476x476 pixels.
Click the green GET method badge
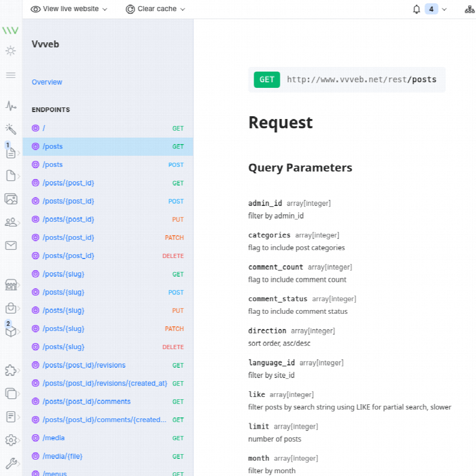point(267,79)
